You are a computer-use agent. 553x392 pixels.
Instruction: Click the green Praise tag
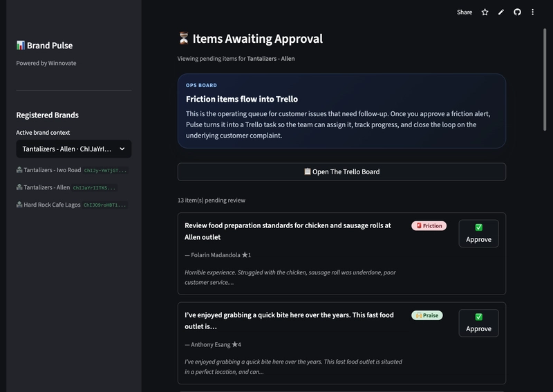tap(427, 315)
